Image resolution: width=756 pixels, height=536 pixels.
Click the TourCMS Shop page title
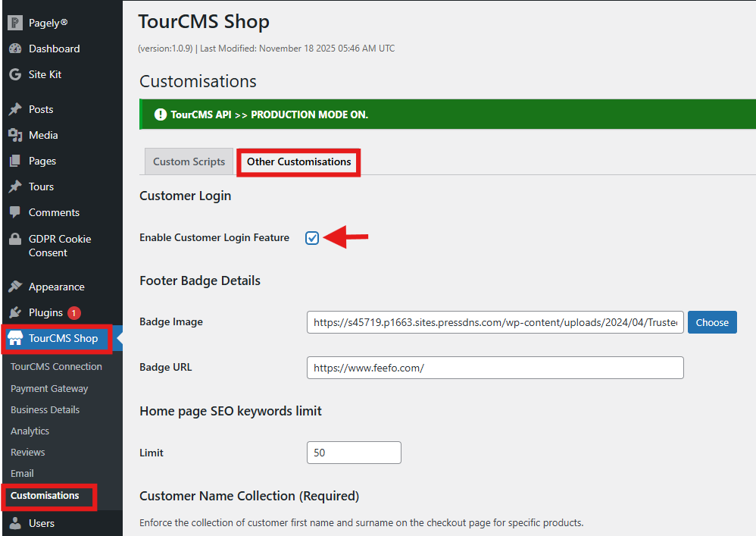click(204, 22)
